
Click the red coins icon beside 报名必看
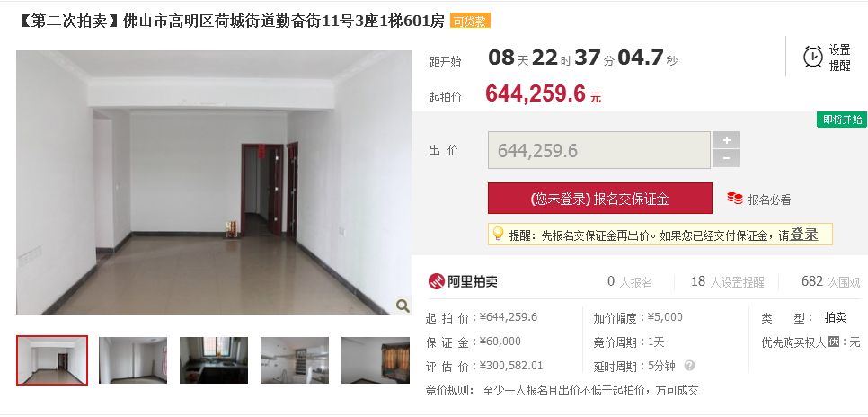pyautogui.click(x=735, y=199)
